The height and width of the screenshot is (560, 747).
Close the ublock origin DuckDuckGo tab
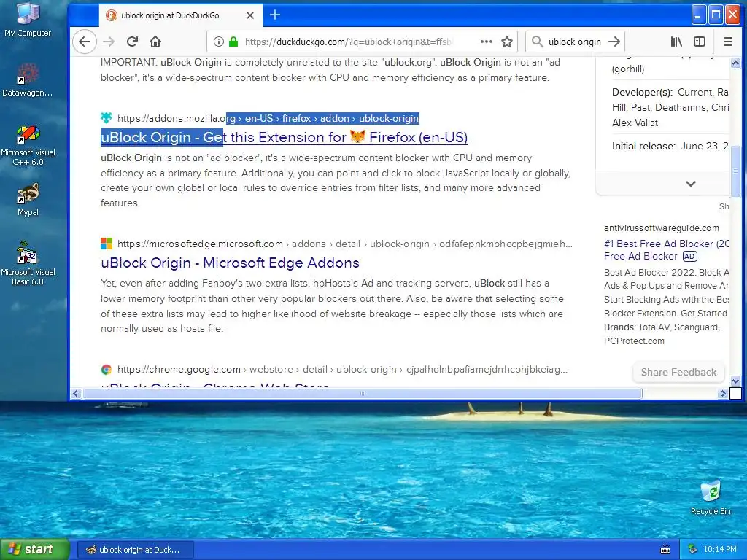pos(250,15)
